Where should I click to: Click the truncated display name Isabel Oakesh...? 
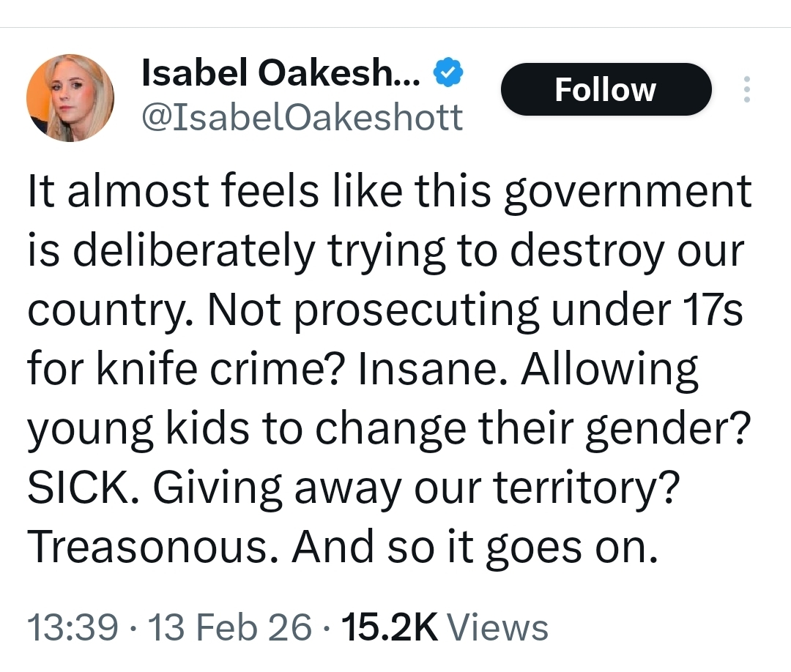280,73
